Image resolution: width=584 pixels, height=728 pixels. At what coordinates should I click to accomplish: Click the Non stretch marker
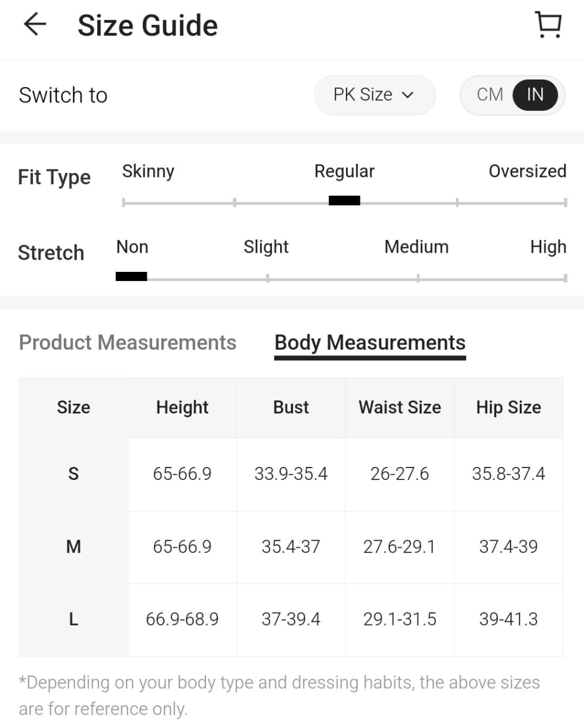click(x=131, y=276)
